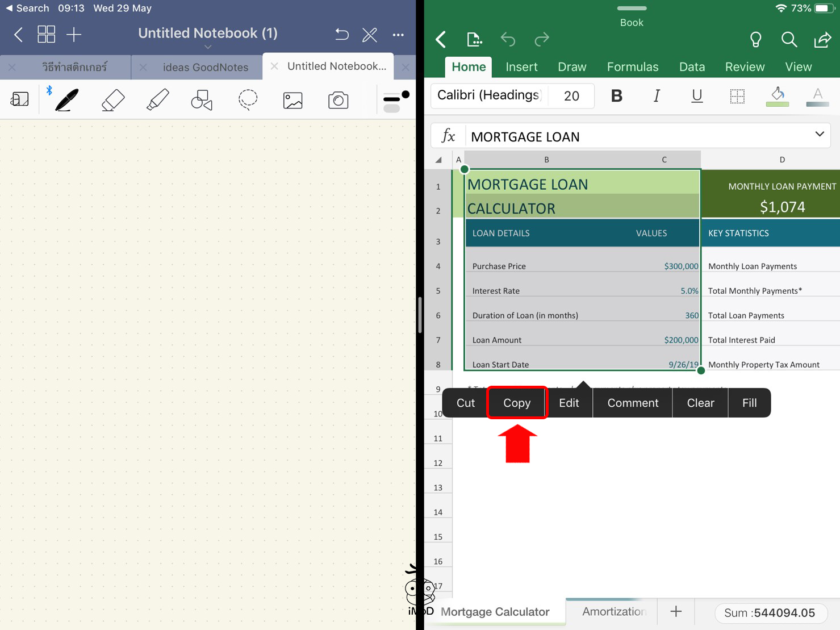This screenshot has height=630, width=840.
Task: Tap the camera icon in GoodNotes
Action: pos(338,101)
